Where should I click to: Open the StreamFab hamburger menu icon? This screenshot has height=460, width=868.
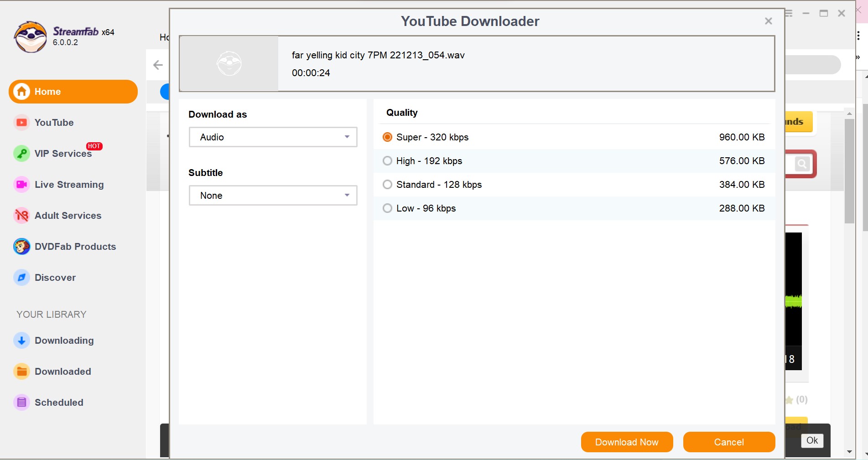coord(789,14)
